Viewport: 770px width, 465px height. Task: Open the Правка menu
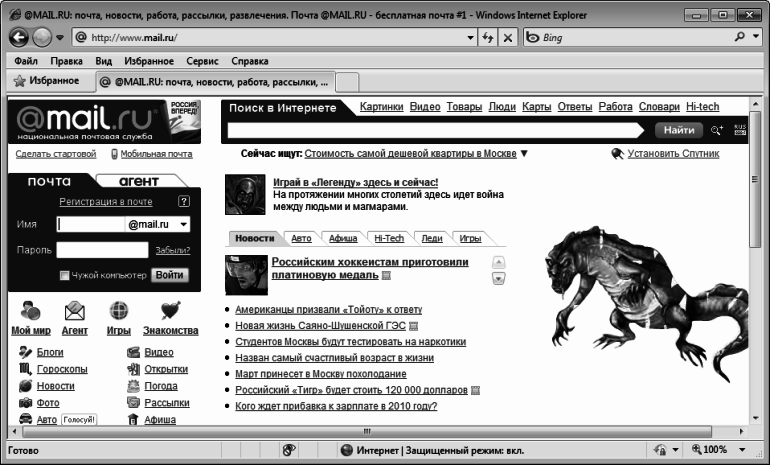pos(66,61)
